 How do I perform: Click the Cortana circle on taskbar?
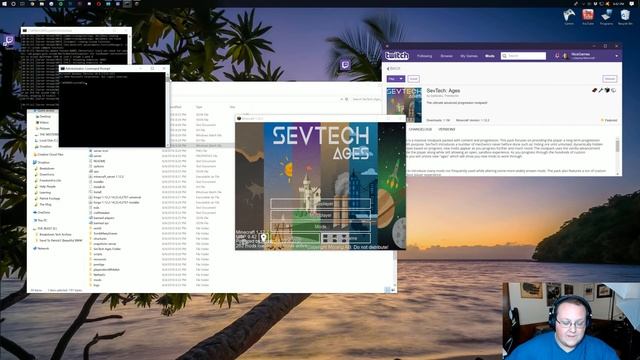(x=13, y=3)
